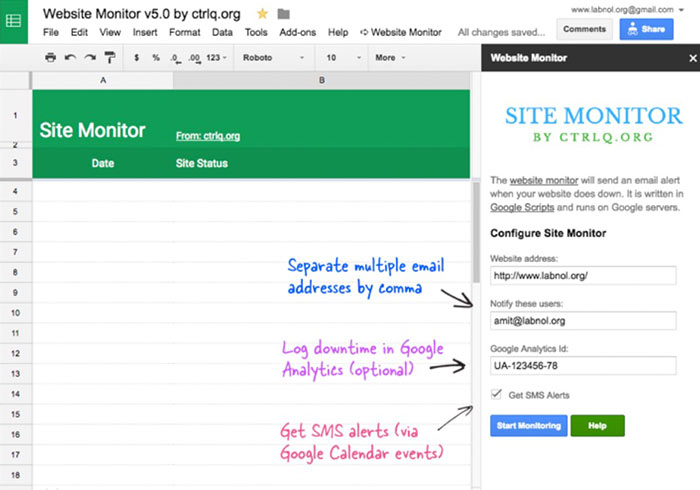Select row 15 header
The image size is (700, 490).
(x=15, y=414)
